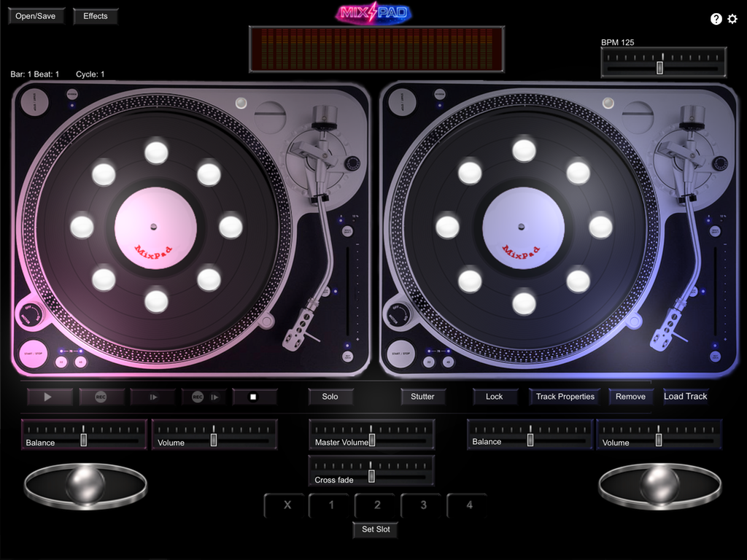Click the Remove button
Screen dimensions: 747x560
click(x=630, y=397)
